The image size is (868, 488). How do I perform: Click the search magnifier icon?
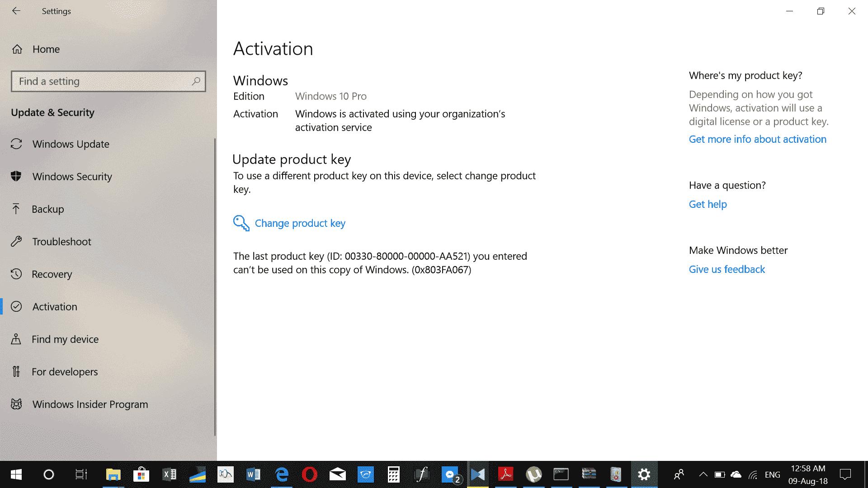tap(196, 81)
